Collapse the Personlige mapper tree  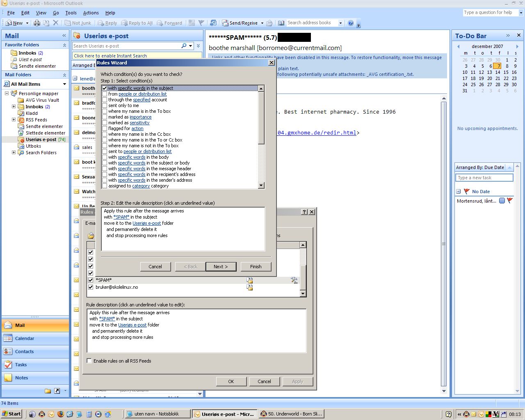[x=7, y=94]
